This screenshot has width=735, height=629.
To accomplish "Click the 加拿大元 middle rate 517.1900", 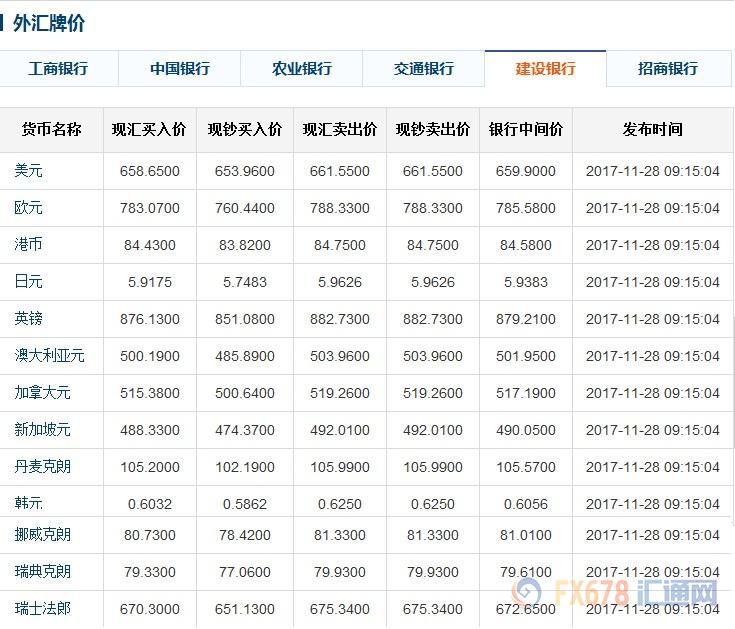I will pyautogui.click(x=525, y=393).
